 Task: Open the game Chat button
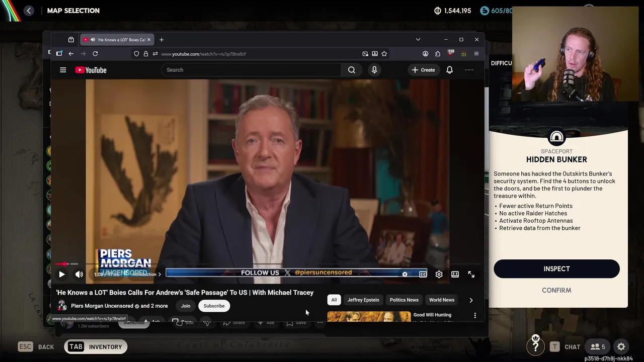point(566,346)
